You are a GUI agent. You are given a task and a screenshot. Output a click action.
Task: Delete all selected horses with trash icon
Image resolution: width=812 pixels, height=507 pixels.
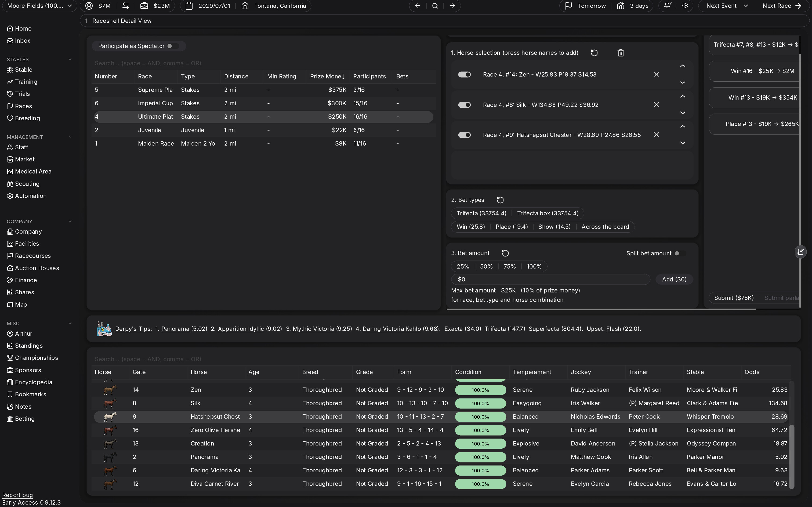621,53
